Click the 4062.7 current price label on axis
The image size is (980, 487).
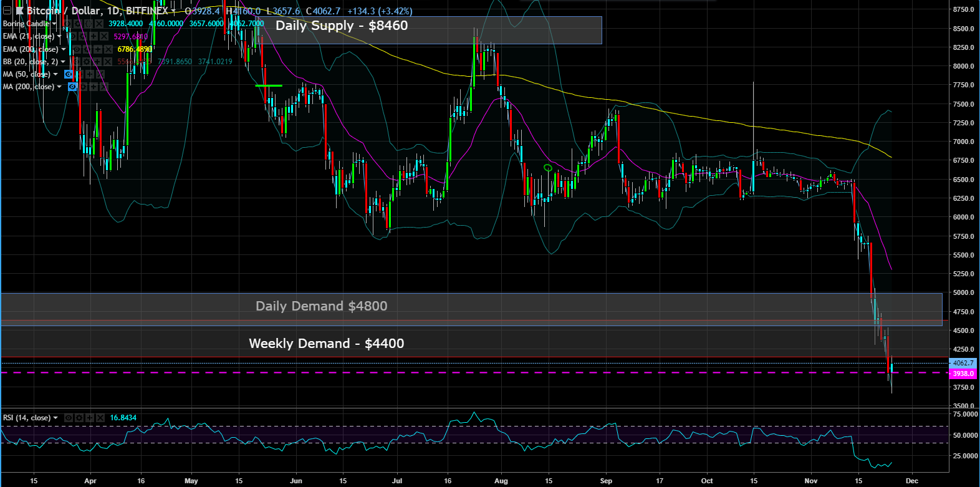pos(963,363)
